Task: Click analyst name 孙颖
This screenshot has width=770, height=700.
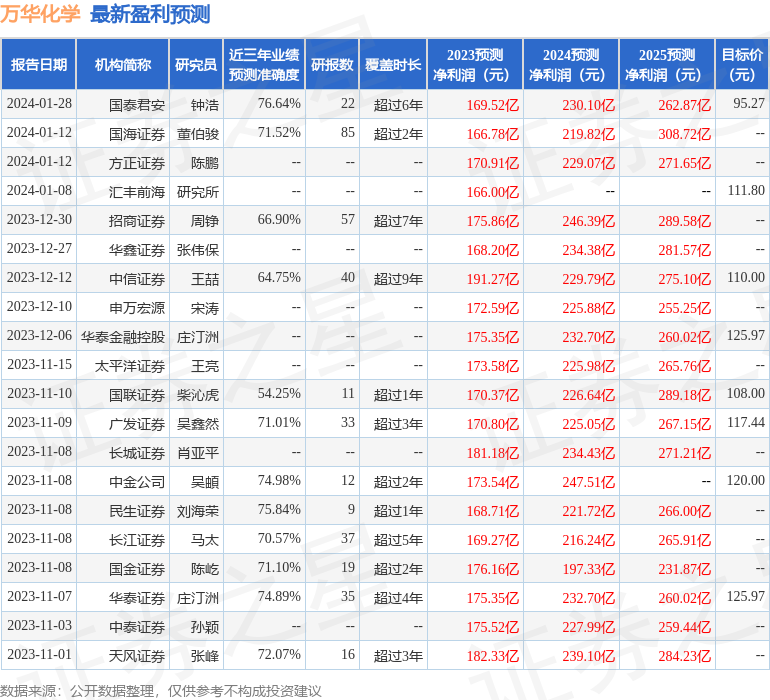Action: click(x=205, y=626)
